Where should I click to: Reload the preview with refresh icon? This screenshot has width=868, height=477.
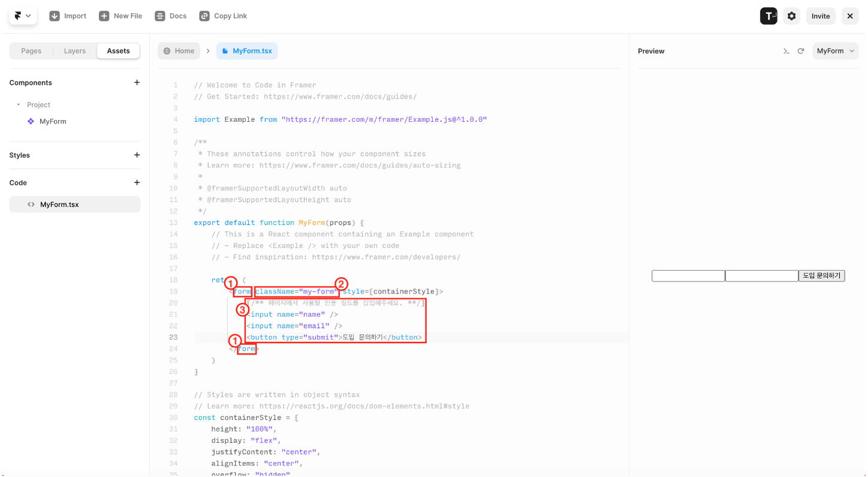[800, 51]
